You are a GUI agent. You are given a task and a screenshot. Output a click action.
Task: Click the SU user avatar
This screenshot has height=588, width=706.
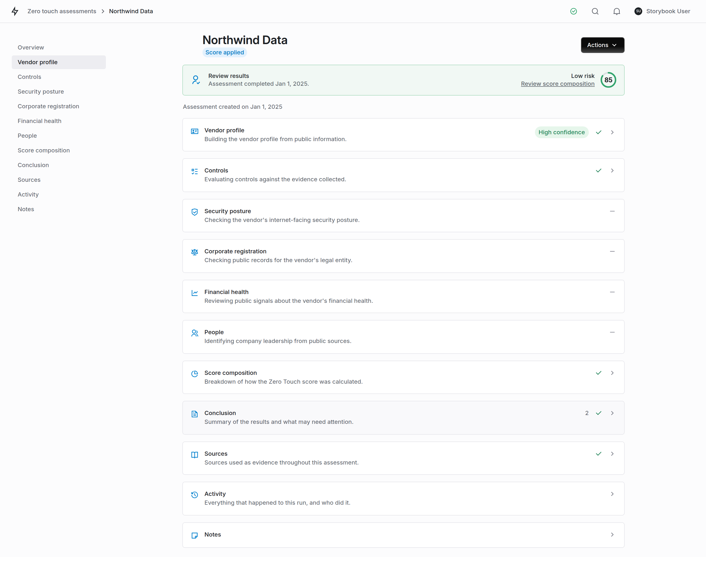(x=638, y=12)
